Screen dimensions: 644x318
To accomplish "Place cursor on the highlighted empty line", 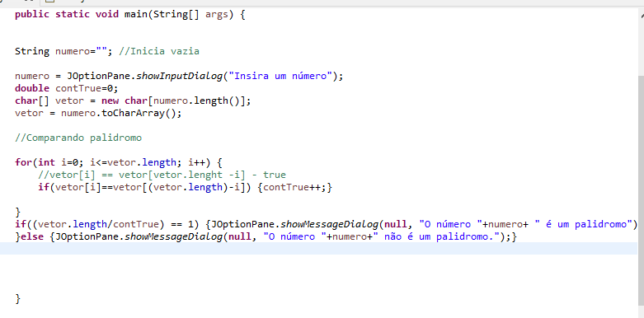I will point(318,248).
